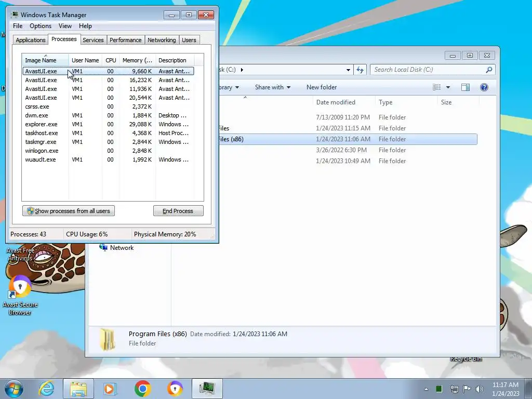Switch to the Networking tab
Viewport: 532px width, 399px height.
162,40
